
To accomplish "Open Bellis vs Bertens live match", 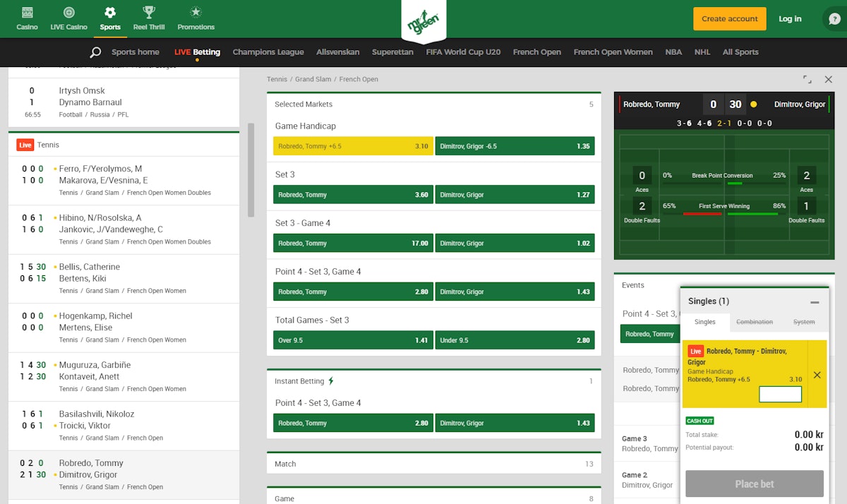I will click(124, 279).
